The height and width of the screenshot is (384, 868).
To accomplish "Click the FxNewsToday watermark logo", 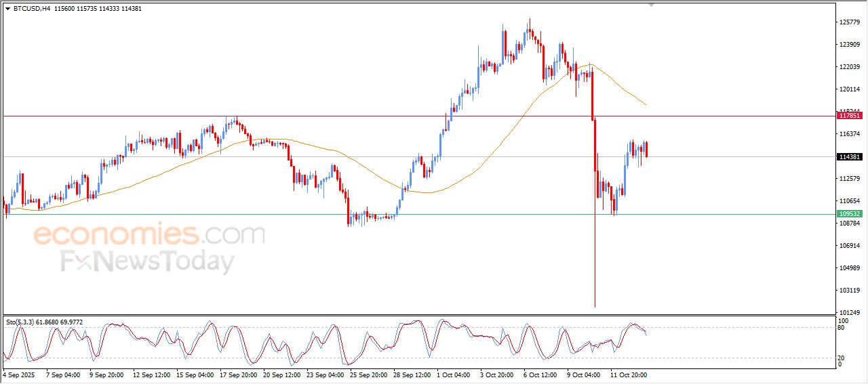I will 148,261.
